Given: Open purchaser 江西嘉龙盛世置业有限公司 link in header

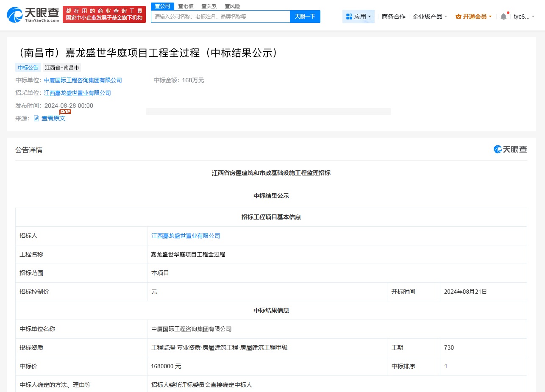Looking at the screenshot, I should coord(78,93).
